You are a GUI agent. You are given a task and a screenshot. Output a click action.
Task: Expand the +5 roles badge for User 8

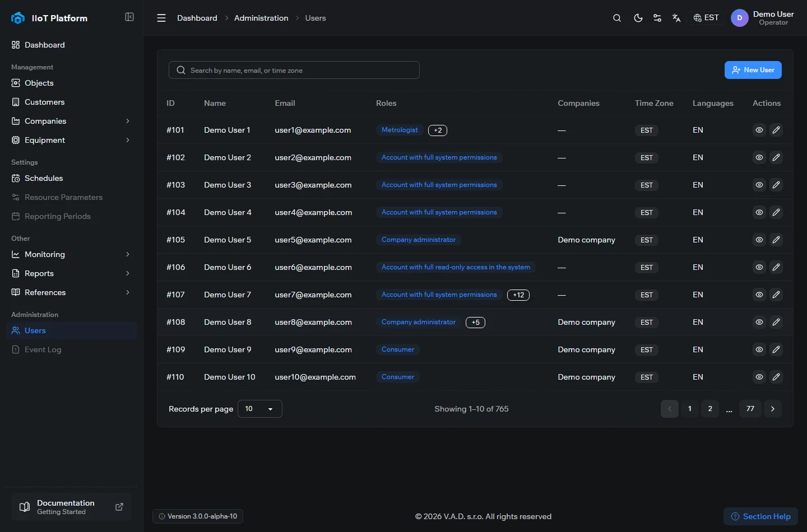[475, 323]
